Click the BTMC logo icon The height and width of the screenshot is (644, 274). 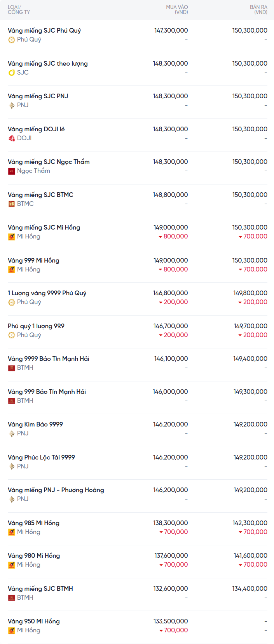click(x=12, y=204)
